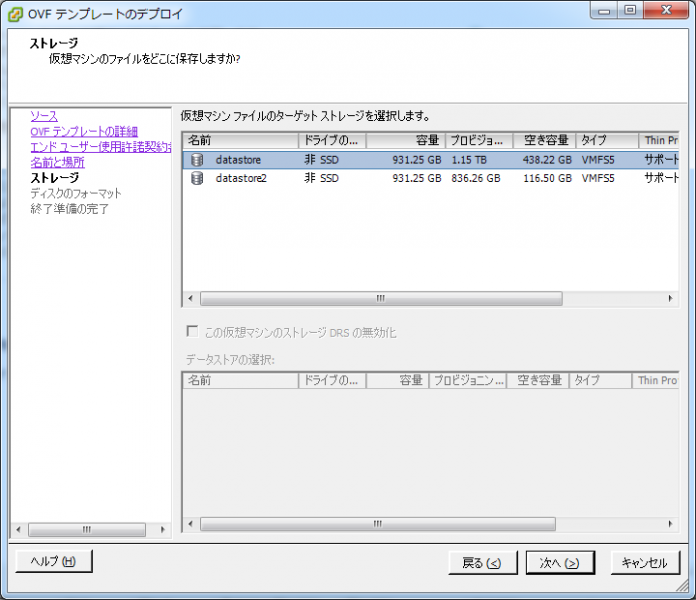Image resolution: width=696 pixels, height=600 pixels.
Task: Click the datastore2 row database icon
Action: [197, 178]
